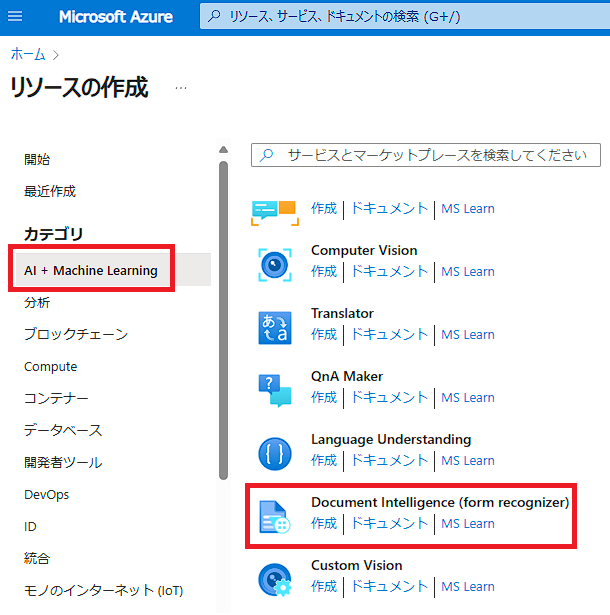
Task: Click 作成 under QnA Maker
Action: (324, 397)
